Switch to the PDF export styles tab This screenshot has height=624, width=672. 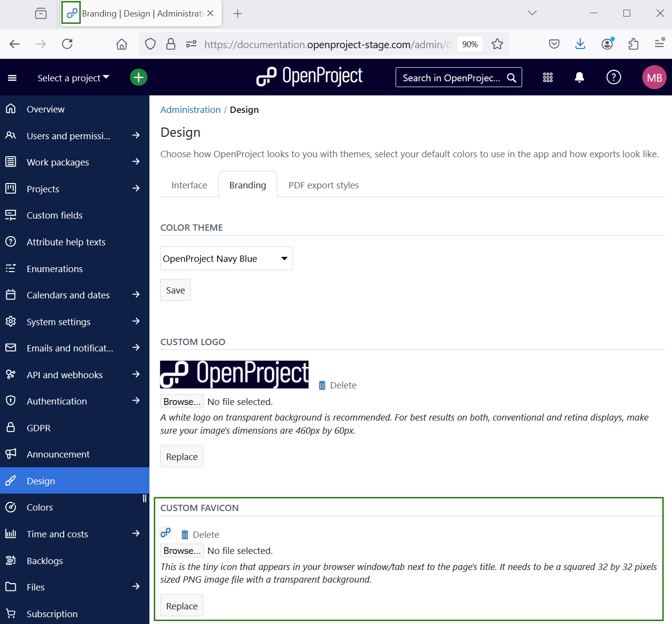click(x=324, y=185)
